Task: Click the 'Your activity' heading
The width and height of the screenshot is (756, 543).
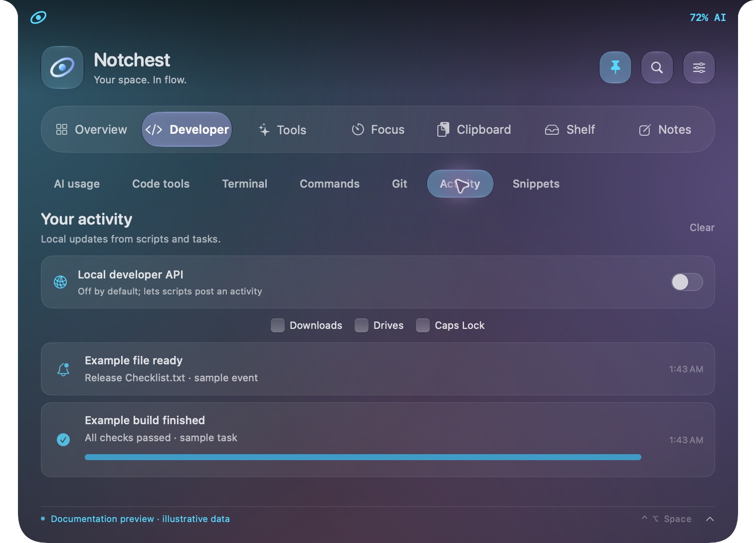Action: 87,219
